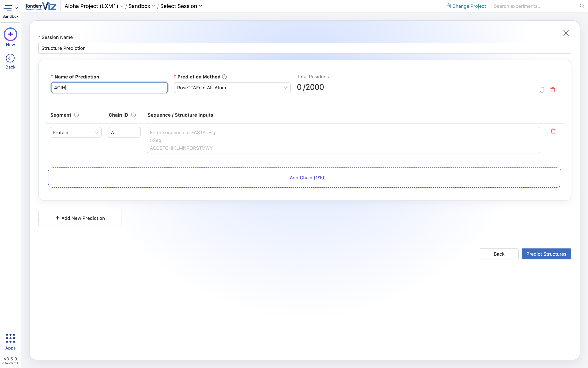Delete the 4GIH prediction with trash icon

click(553, 90)
